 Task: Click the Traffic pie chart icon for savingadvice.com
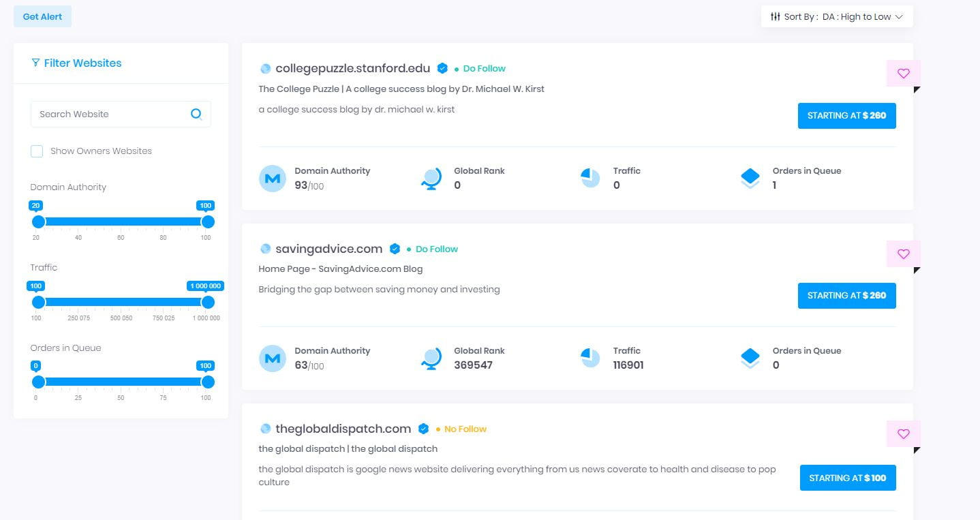[x=590, y=357]
